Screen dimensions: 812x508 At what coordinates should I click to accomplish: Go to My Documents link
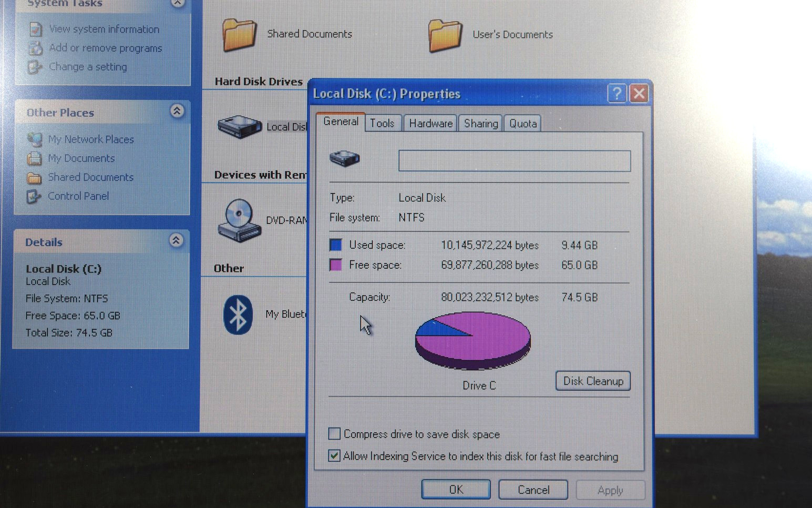[x=81, y=158]
